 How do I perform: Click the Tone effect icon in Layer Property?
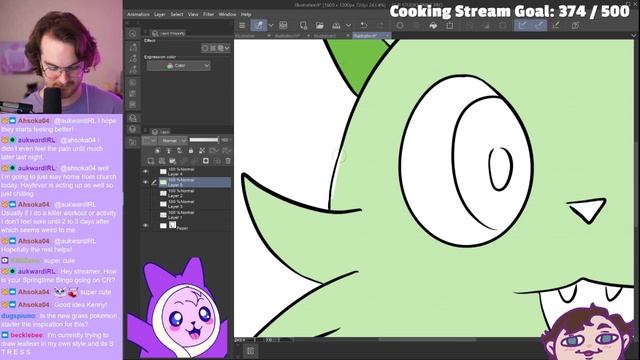[213, 48]
